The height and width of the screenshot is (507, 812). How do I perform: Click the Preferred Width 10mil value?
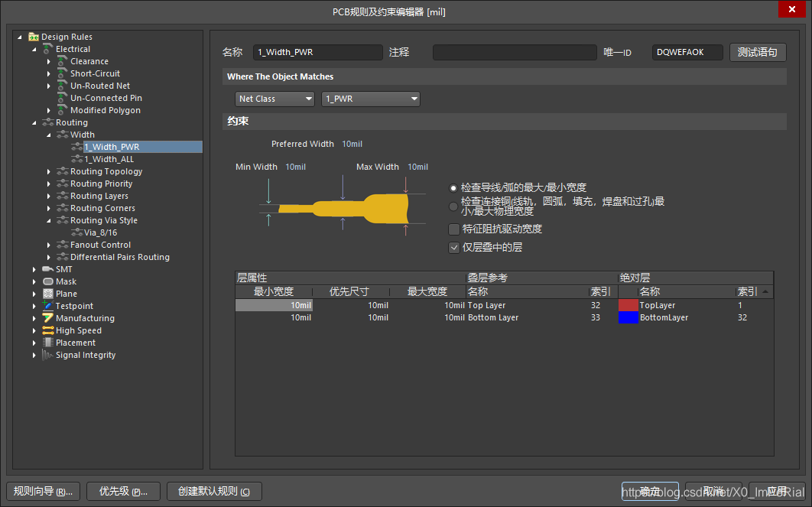coord(352,144)
